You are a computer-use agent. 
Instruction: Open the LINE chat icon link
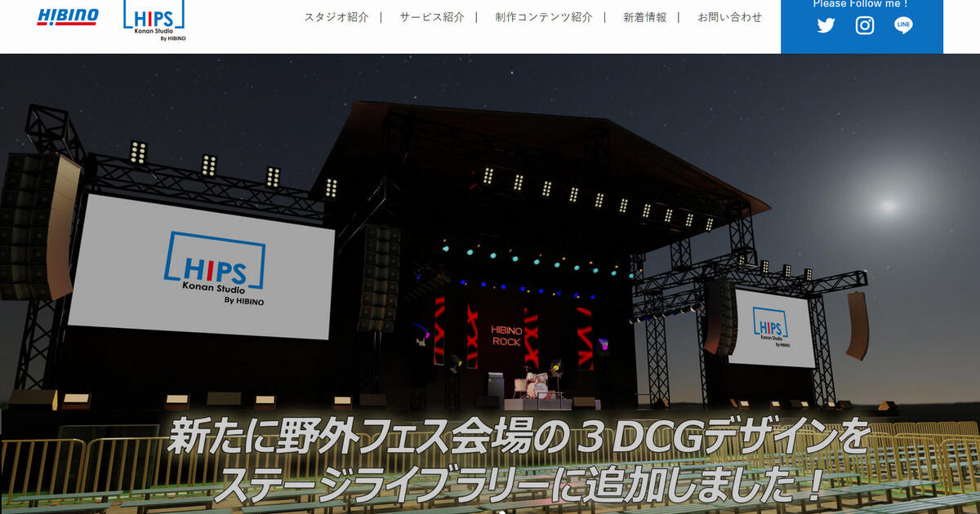(903, 25)
